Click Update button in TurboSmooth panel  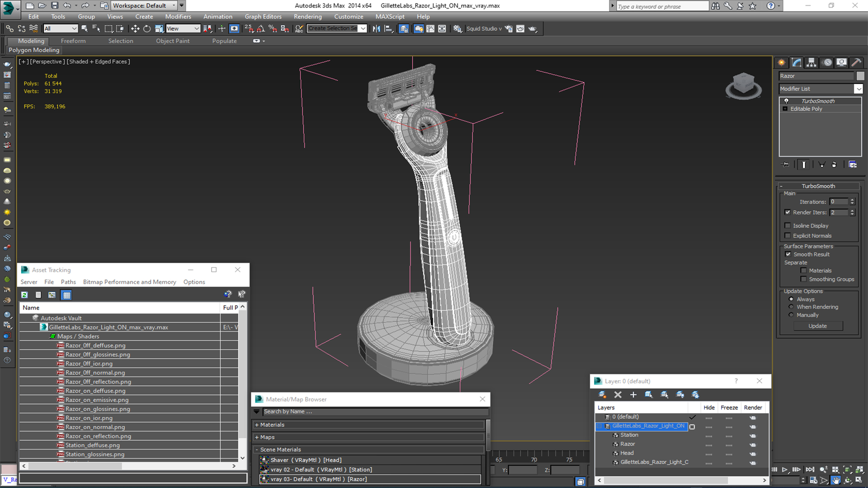pos(817,325)
